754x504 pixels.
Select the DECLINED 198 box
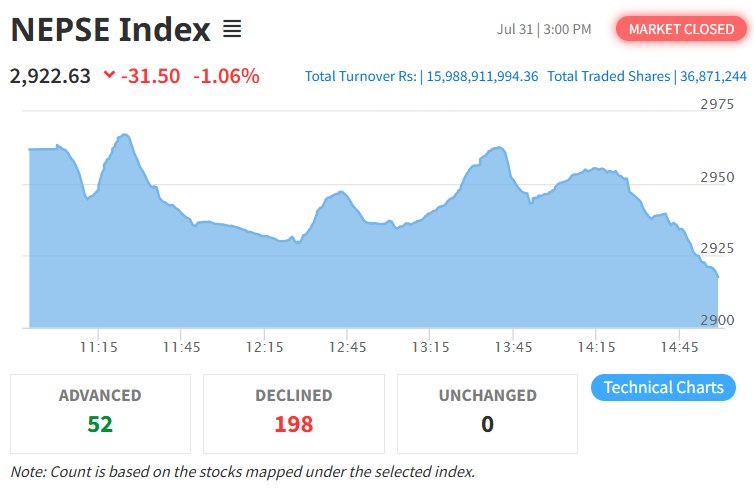click(294, 414)
